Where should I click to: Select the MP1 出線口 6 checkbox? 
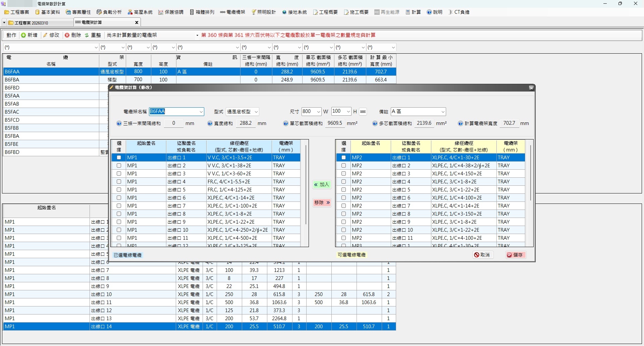pos(119,198)
